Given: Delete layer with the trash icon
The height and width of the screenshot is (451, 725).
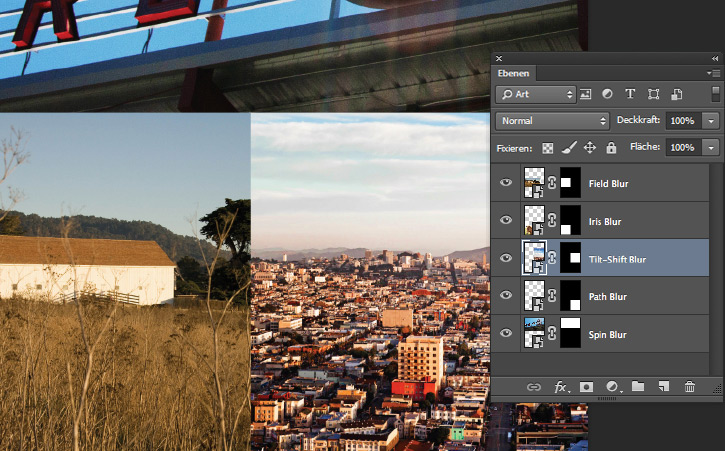Looking at the screenshot, I should (x=689, y=386).
